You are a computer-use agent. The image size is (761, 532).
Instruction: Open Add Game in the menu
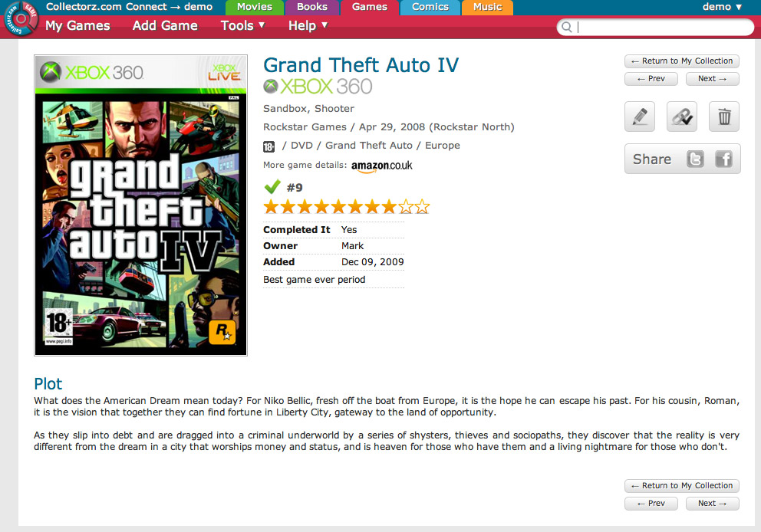tap(165, 25)
